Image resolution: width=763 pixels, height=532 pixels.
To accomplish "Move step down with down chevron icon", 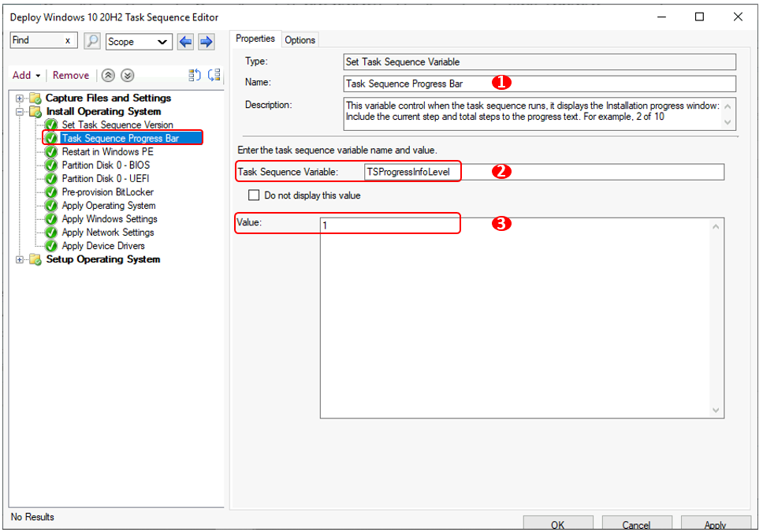I will pyautogui.click(x=127, y=76).
